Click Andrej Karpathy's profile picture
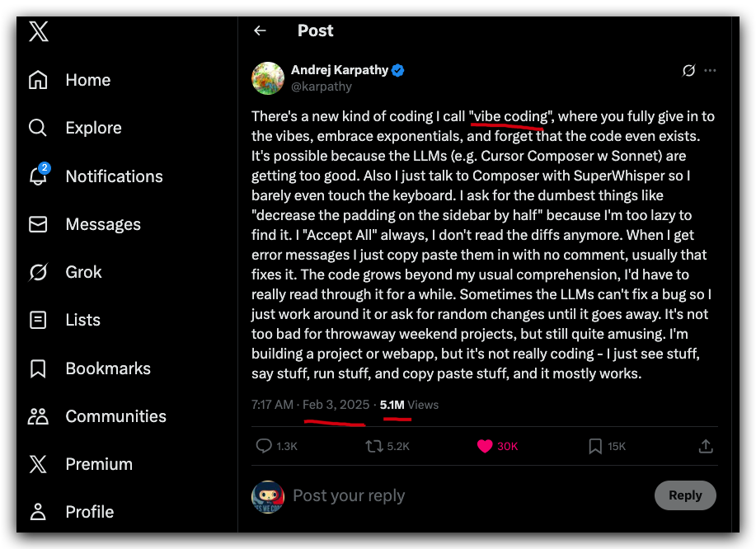This screenshot has height=549, width=756. (x=268, y=78)
